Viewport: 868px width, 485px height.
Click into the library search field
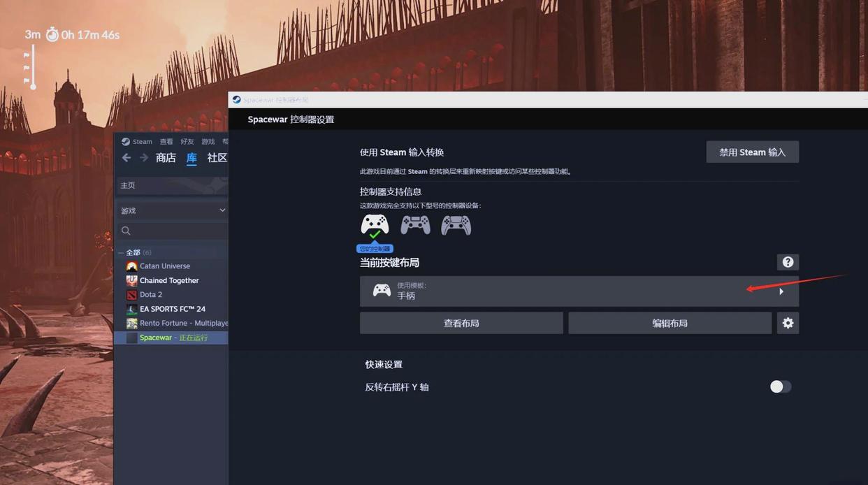[x=171, y=231]
